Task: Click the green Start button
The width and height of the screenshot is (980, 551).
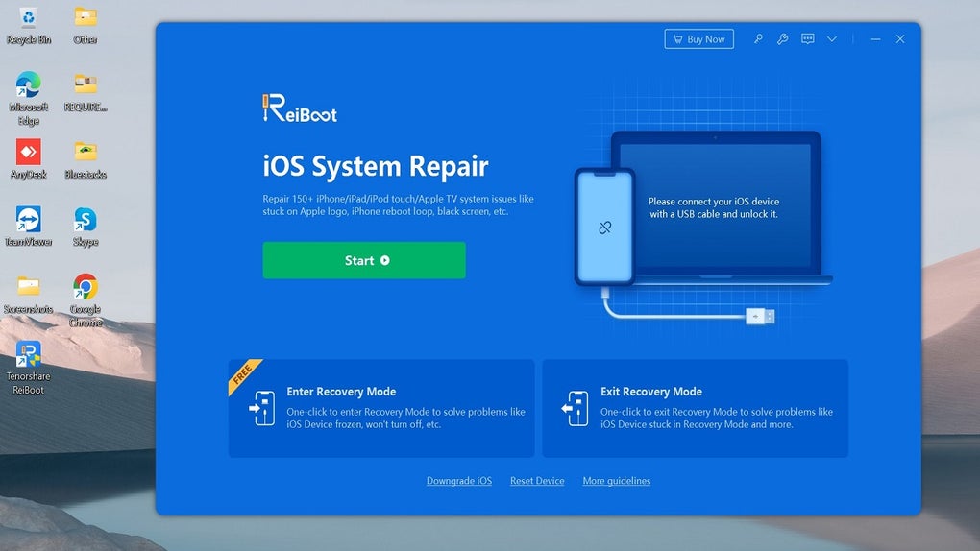Action: (364, 260)
